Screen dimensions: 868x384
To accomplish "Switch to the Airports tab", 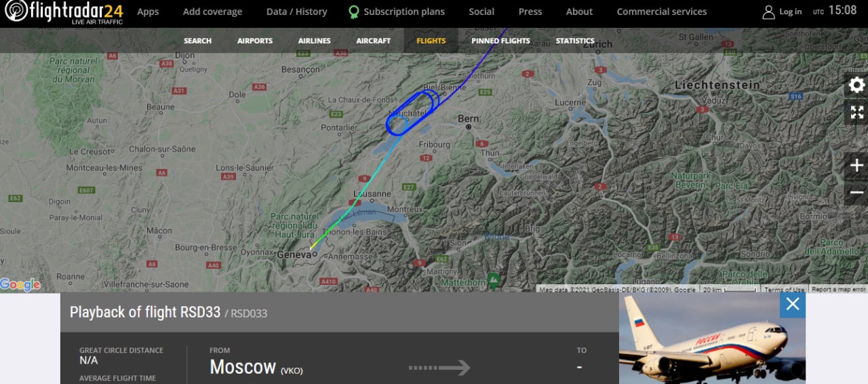I will pyautogui.click(x=255, y=41).
